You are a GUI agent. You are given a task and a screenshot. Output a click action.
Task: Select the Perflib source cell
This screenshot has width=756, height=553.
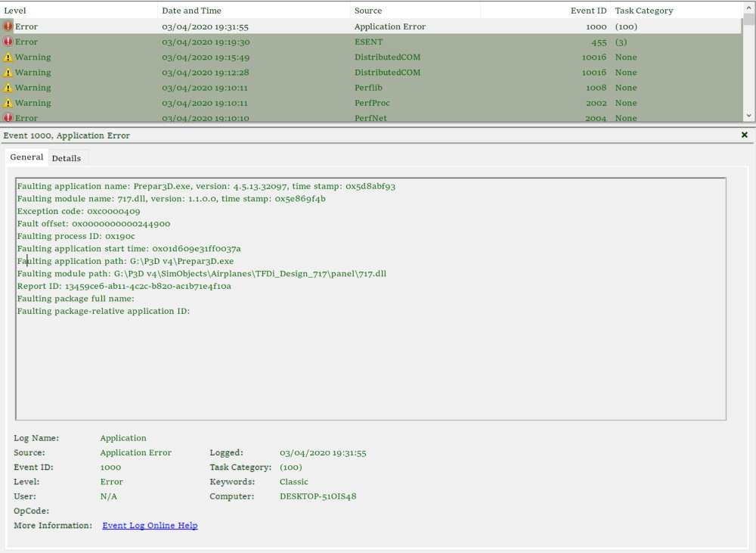tap(368, 87)
